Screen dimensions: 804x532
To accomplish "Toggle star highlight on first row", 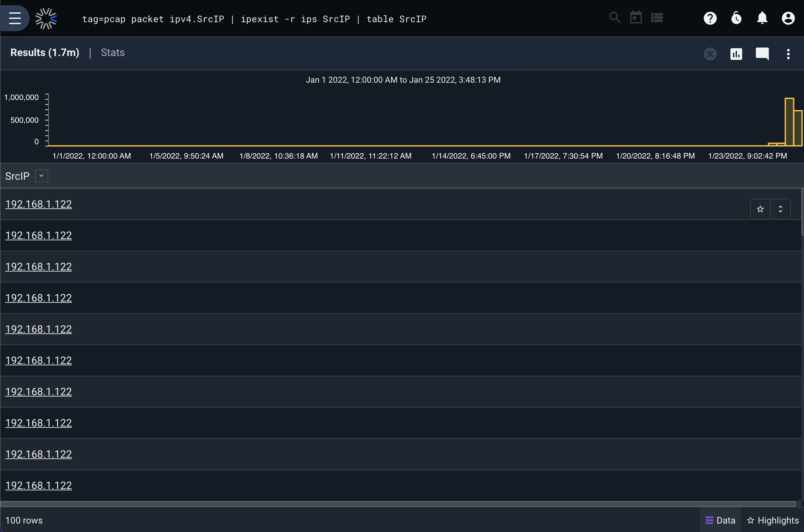I will [x=760, y=209].
